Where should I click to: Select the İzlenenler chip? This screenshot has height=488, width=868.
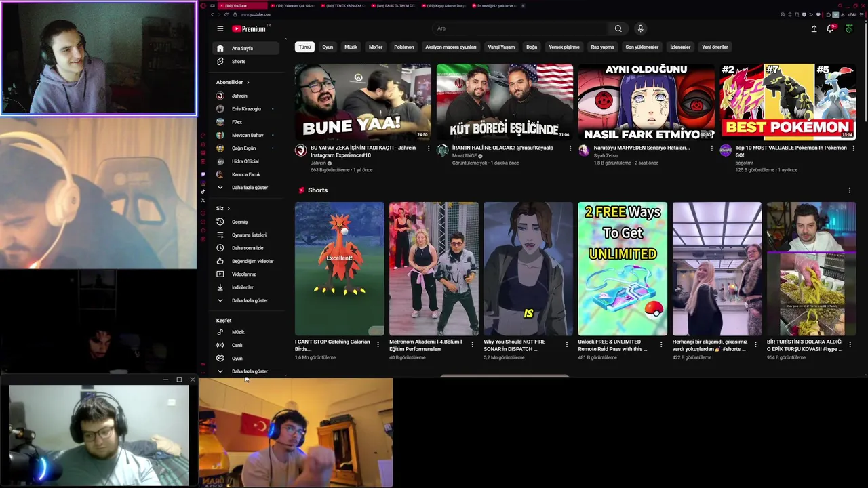tap(680, 47)
